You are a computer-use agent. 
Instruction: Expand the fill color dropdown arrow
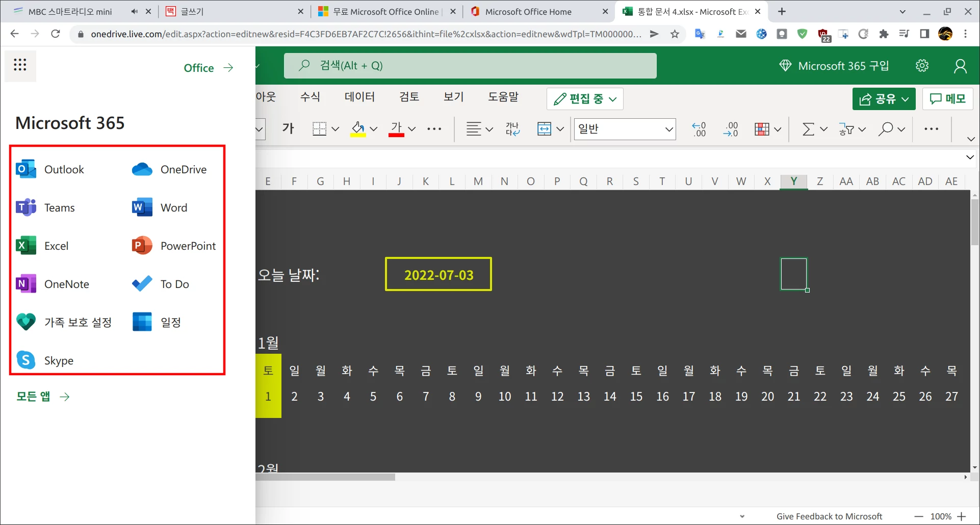(373, 129)
